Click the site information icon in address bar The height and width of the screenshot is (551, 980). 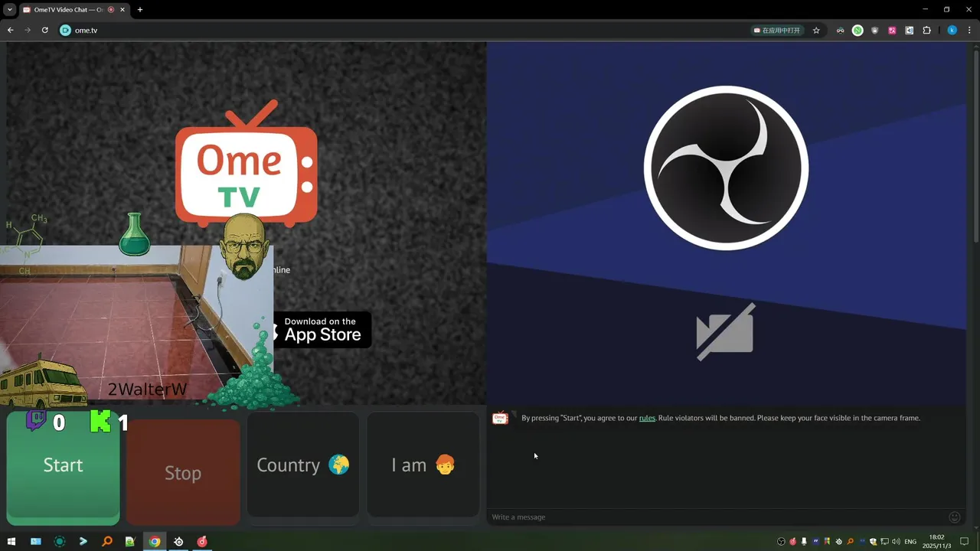tap(65, 31)
